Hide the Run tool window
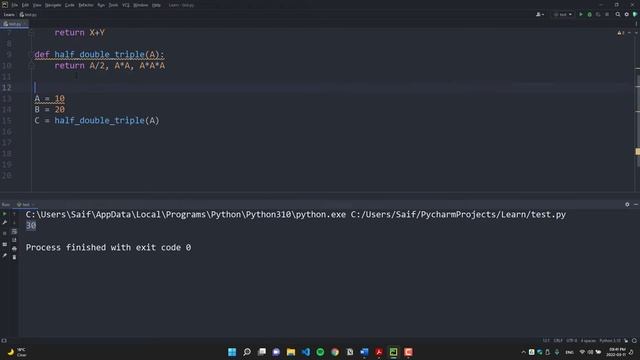The height and width of the screenshot is (360, 640). (636, 204)
